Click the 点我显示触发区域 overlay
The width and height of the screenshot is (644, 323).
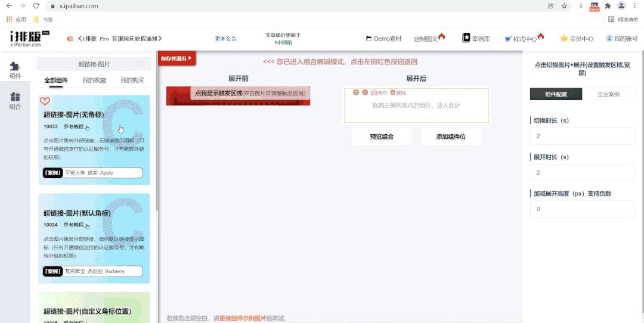250,93
